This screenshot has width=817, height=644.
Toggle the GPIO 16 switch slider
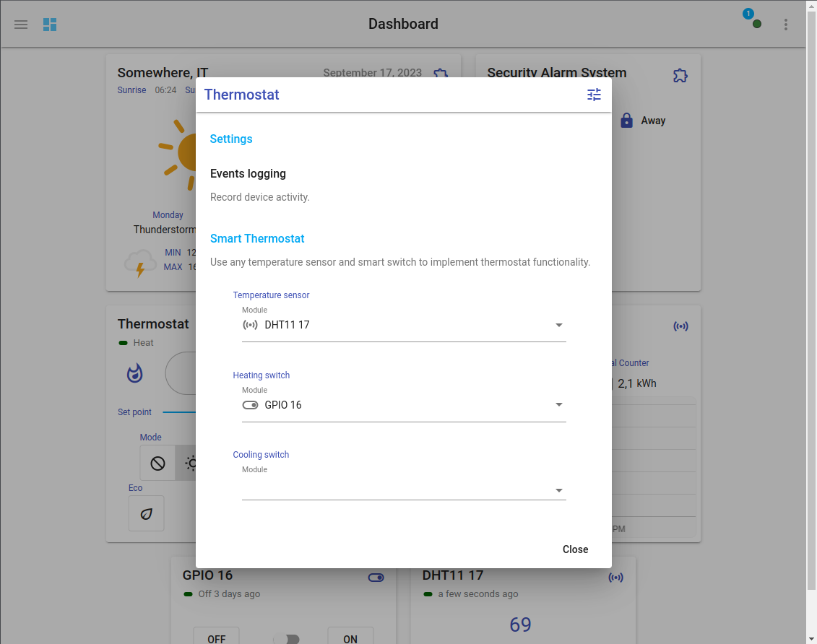click(x=286, y=639)
